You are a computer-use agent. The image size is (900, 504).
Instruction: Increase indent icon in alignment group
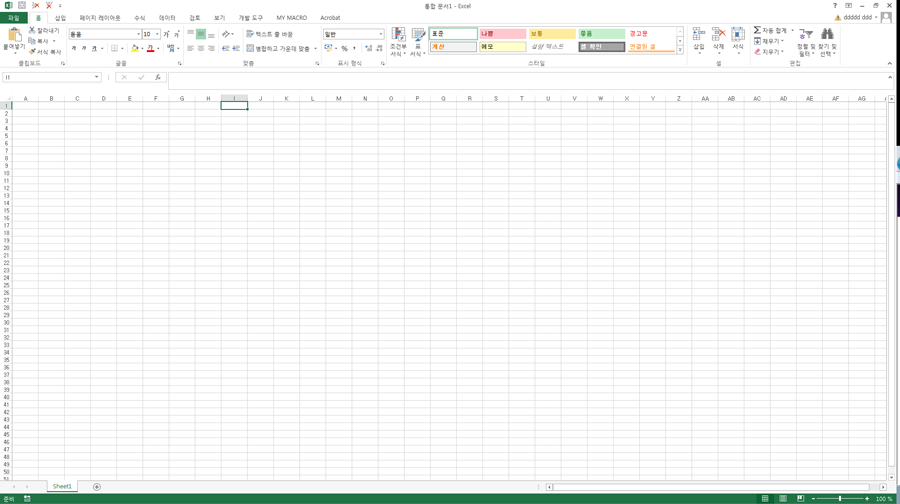tap(236, 49)
